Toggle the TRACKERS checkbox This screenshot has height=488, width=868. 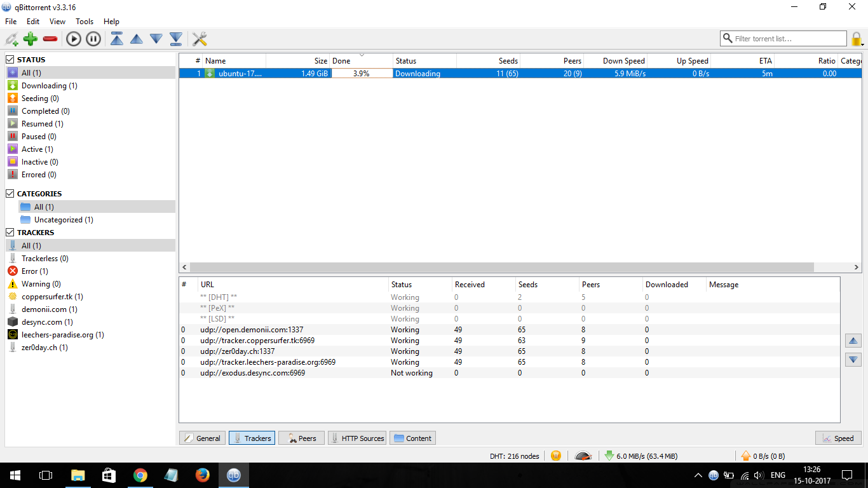coord(8,232)
